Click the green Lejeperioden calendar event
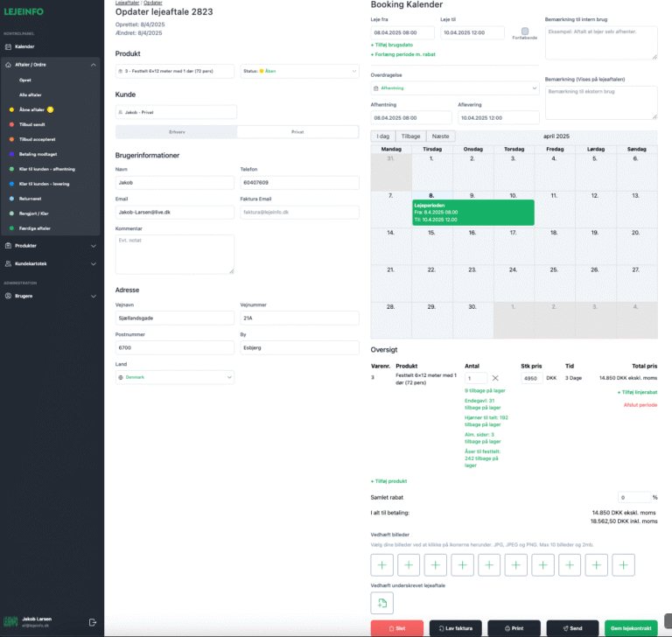This screenshot has height=637, width=672. (473, 213)
